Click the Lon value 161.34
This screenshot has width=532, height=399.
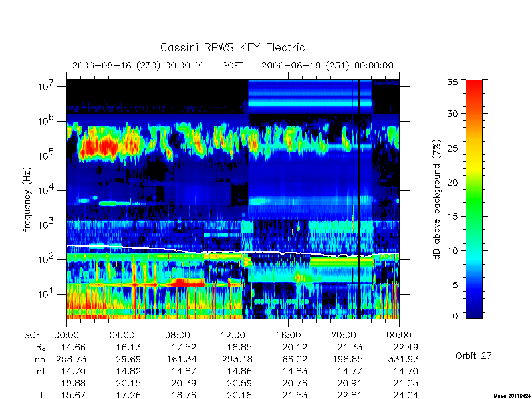tap(180, 359)
